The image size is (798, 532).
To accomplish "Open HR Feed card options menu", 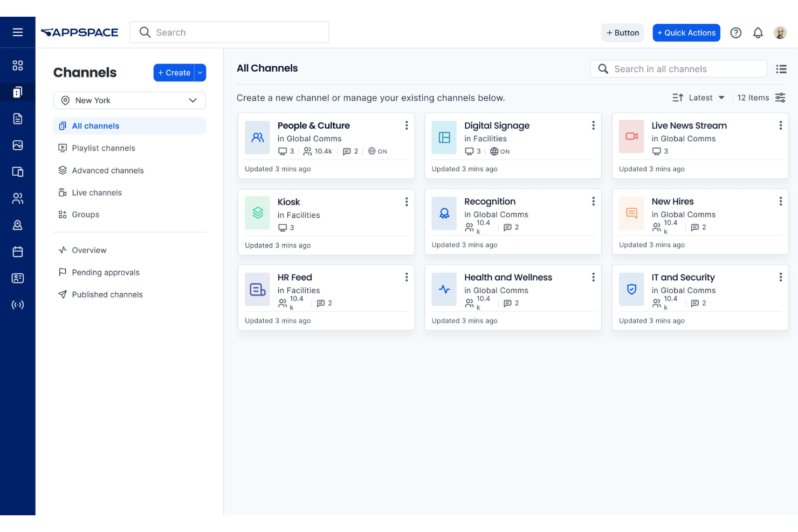I will (x=407, y=277).
